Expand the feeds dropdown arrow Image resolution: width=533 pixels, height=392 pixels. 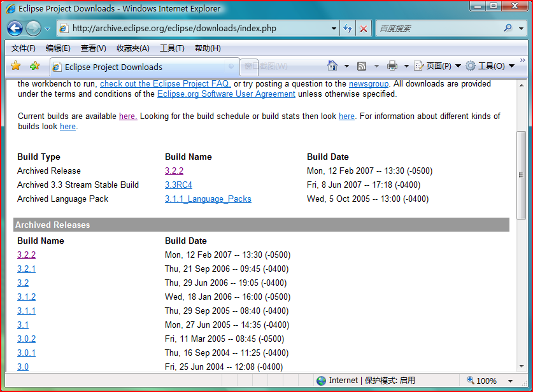[x=376, y=66]
